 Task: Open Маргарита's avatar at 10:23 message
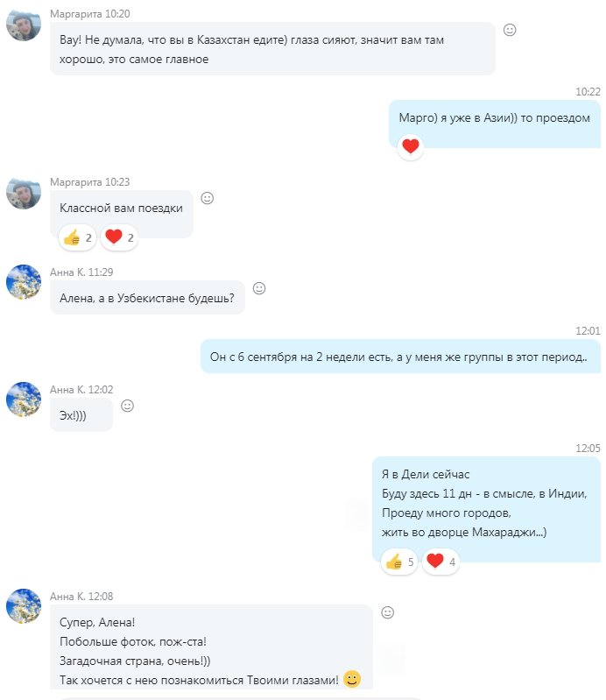[x=24, y=194]
